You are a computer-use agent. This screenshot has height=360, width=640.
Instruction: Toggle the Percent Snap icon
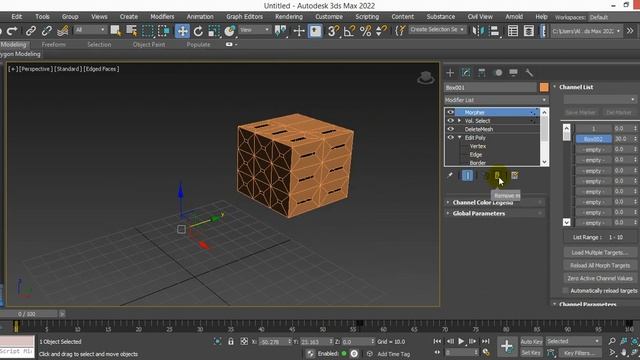(x=366, y=31)
